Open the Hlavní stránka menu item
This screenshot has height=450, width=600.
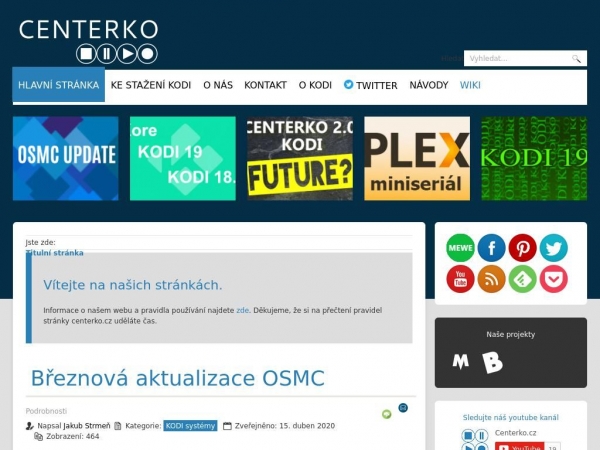click(x=59, y=85)
